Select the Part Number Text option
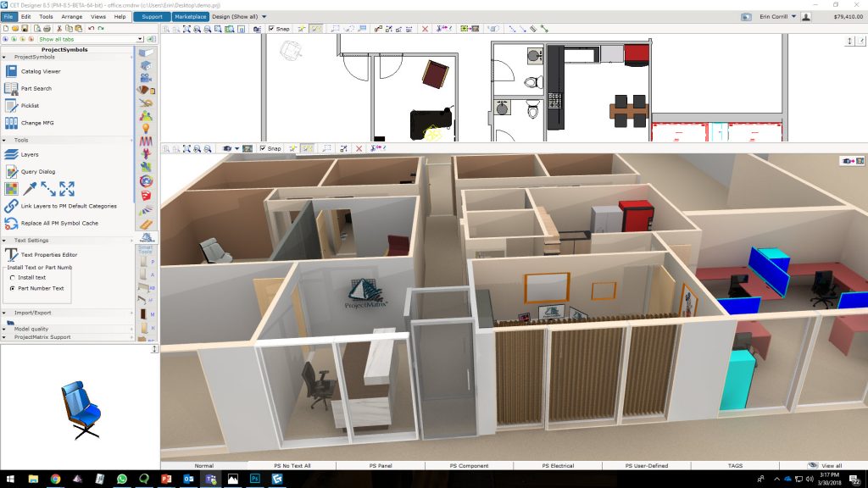The image size is (868, 488). click(x=12, y=288)
